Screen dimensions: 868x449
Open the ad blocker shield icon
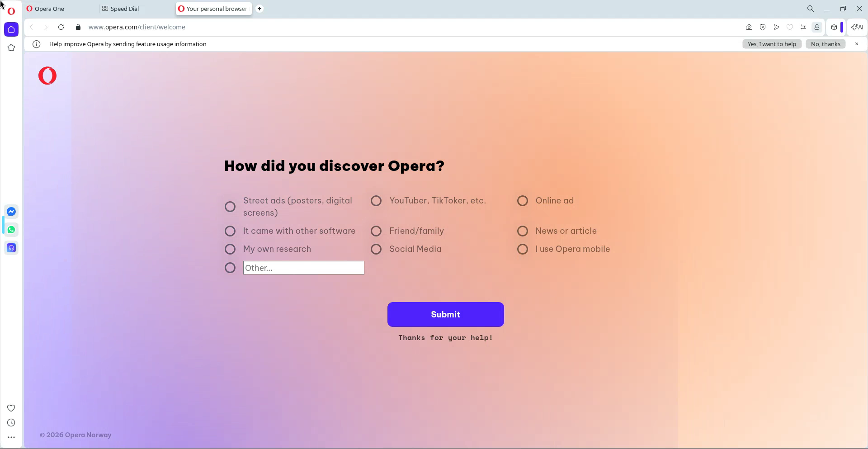tap(763, 27)
